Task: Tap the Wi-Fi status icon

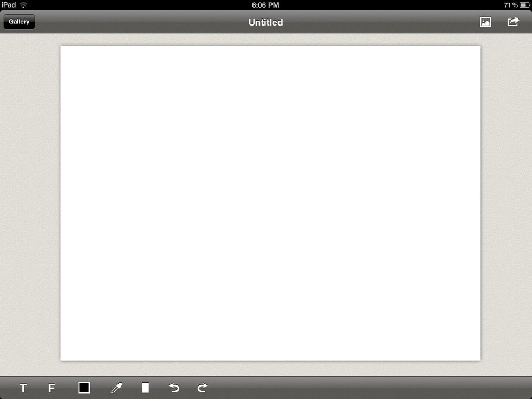Action: pyautogui.click(x=23, y=5)
